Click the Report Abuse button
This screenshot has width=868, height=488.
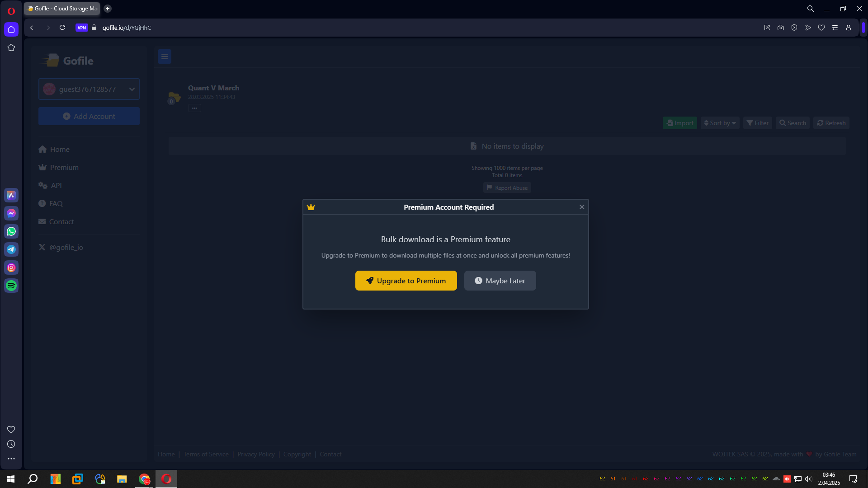[x=507, y=188]
